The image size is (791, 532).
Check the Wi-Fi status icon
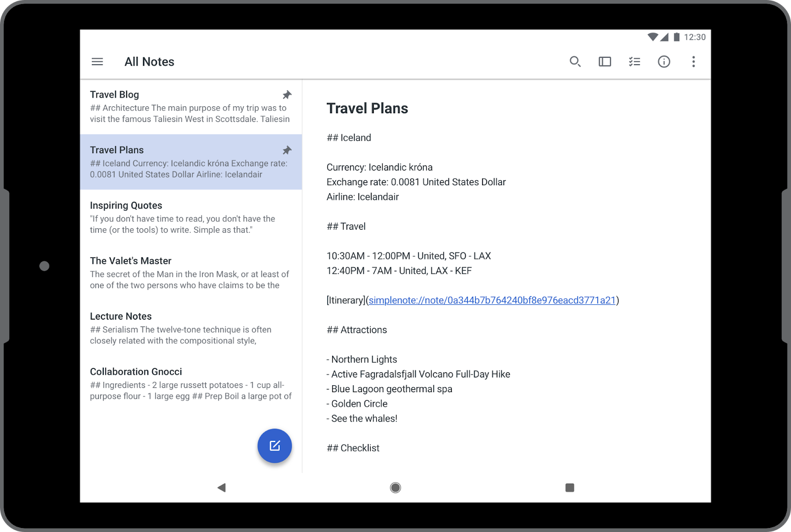pos(653,37)
